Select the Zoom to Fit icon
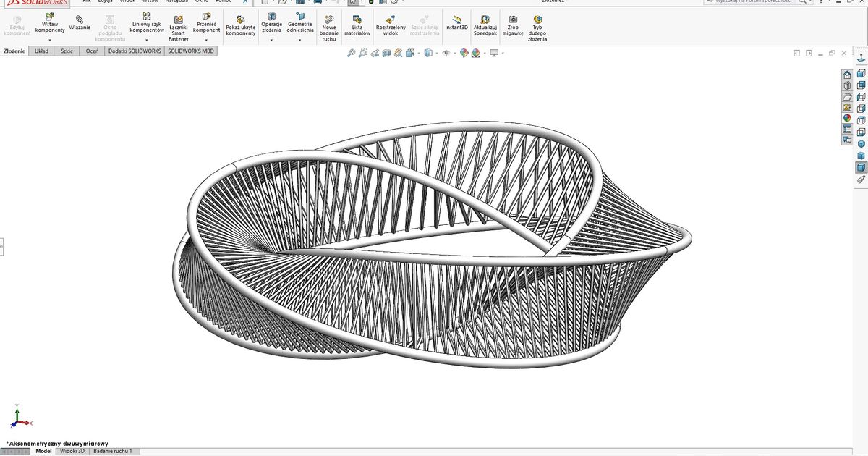 [x=350, y=53]
